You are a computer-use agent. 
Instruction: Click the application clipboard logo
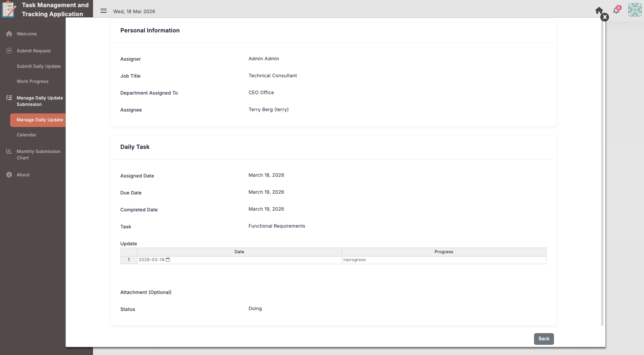point(9,9)
